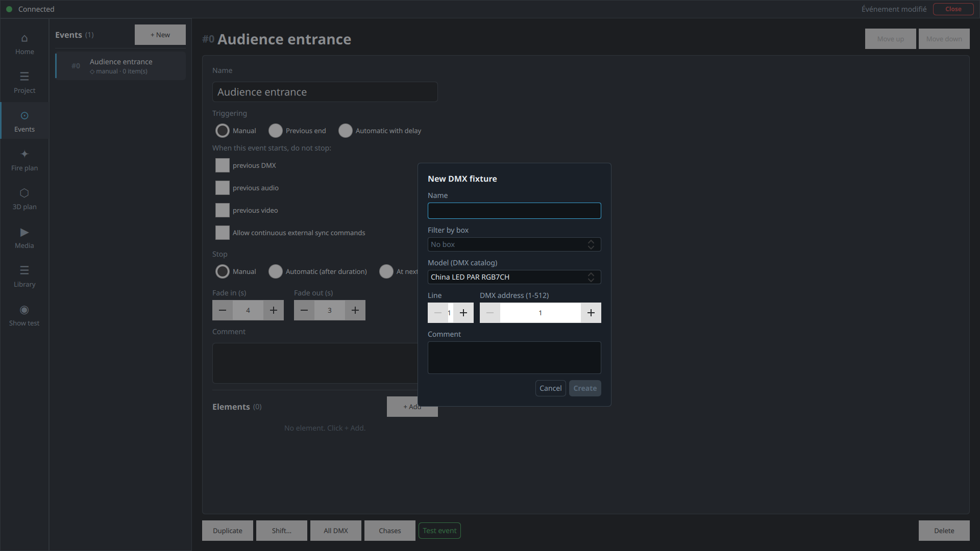The width and height of the screenshot is (980, 551).
Task: Open the Filter by box dropdown
Action: tap(514, 244)
